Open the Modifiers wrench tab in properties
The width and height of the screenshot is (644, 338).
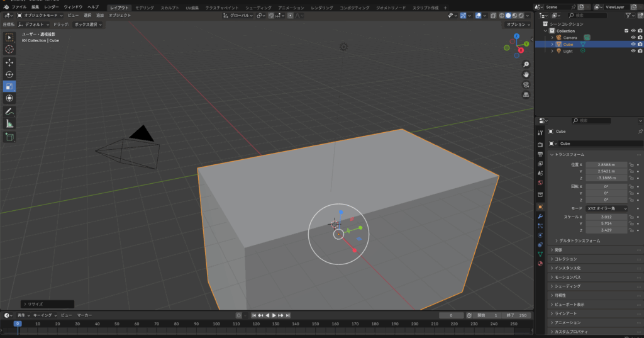pos(540,216)
